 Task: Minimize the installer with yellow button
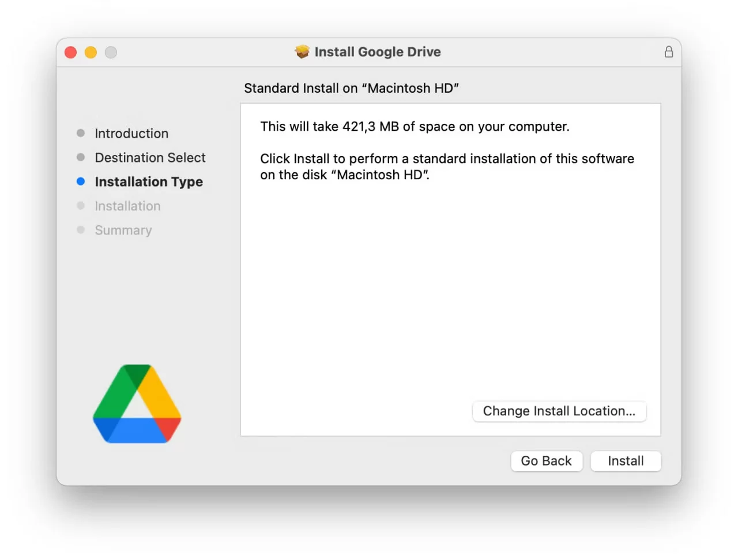(x=91, y=52)
